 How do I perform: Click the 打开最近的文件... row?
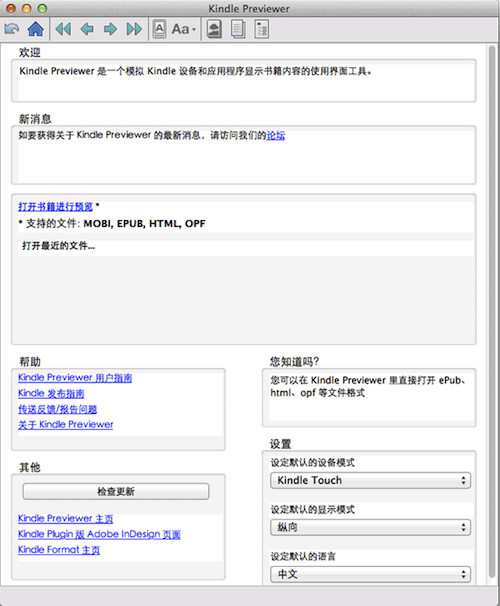coord(246,246)
